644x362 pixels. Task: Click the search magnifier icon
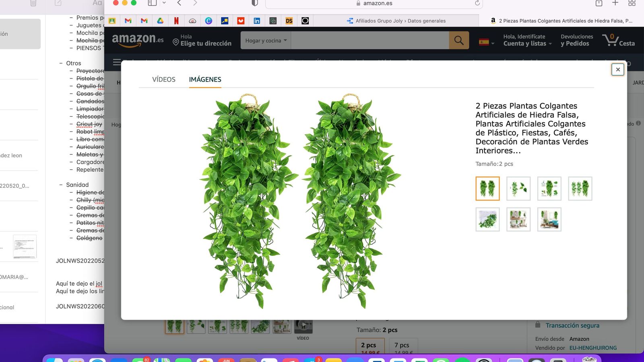tap(458, 40)
